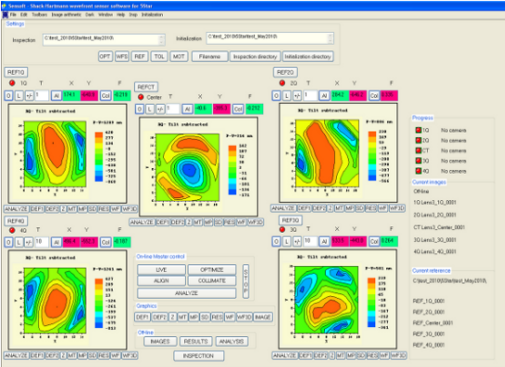Click RES beneath the 4Q plot

[x=104, y=356]
